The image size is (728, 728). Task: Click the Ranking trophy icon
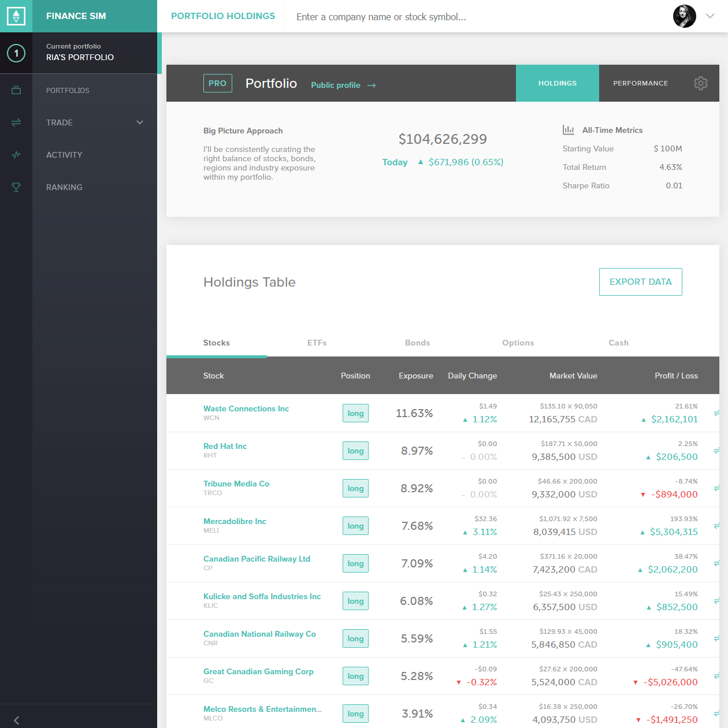coord(16,187)
